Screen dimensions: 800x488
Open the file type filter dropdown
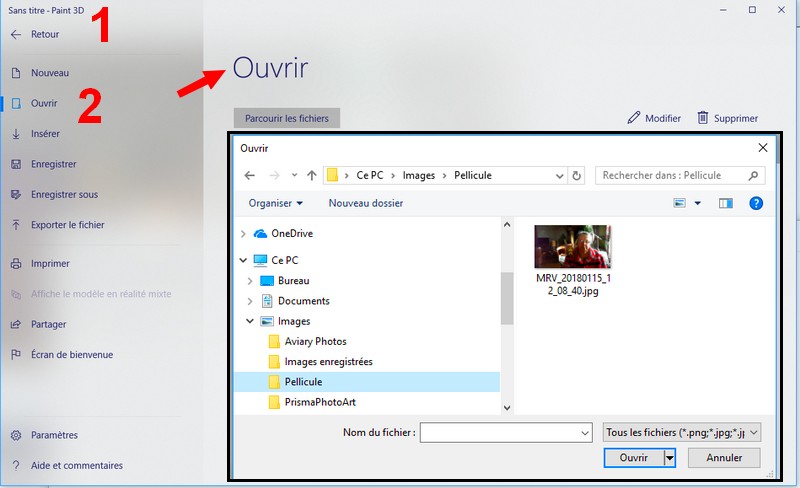[x=754, y=433]
